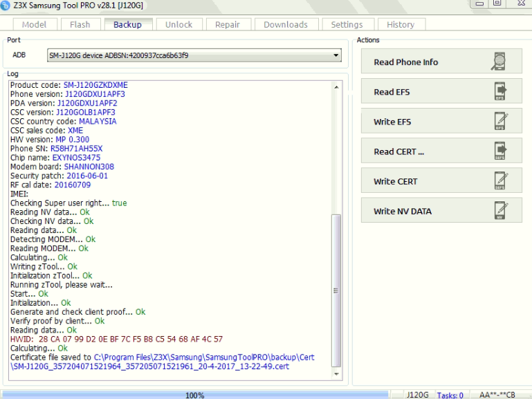Go to the Repair tab

point(228,24)
